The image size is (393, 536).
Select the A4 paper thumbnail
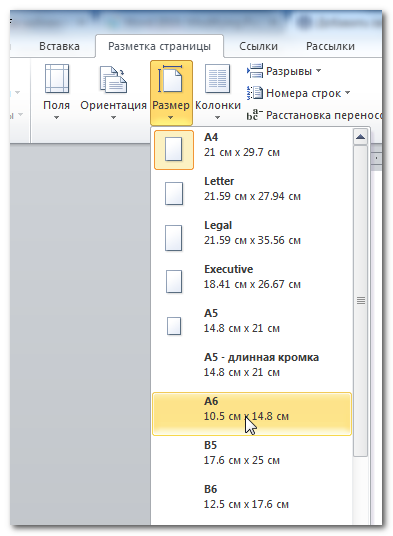(x=174, y=149)
